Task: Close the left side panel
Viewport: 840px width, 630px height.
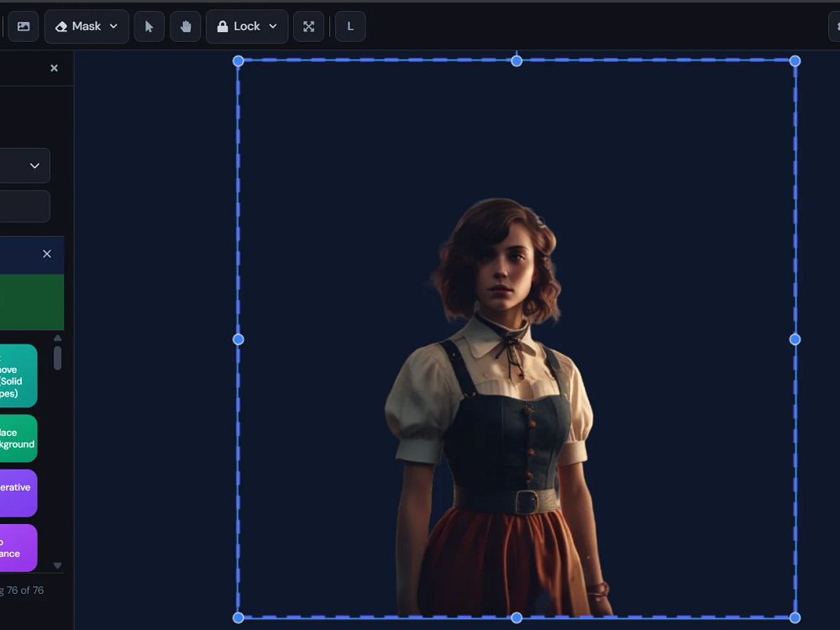Action: [x=54, y=68]
